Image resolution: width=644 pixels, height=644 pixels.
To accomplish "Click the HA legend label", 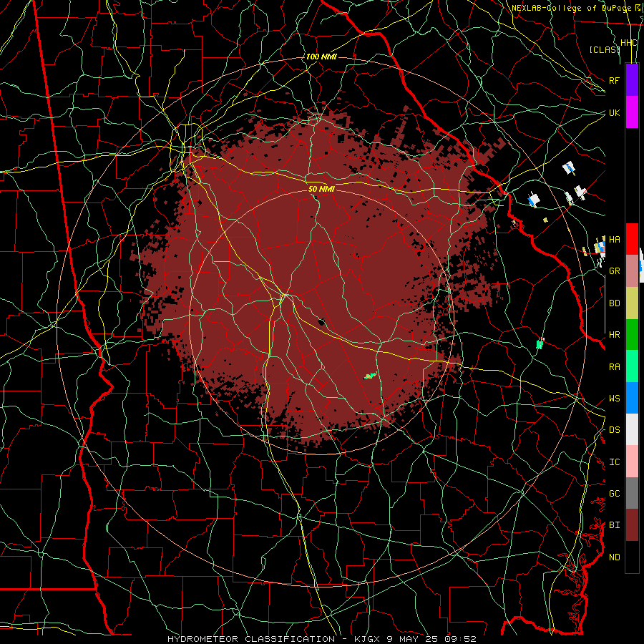I will (615, 239).
